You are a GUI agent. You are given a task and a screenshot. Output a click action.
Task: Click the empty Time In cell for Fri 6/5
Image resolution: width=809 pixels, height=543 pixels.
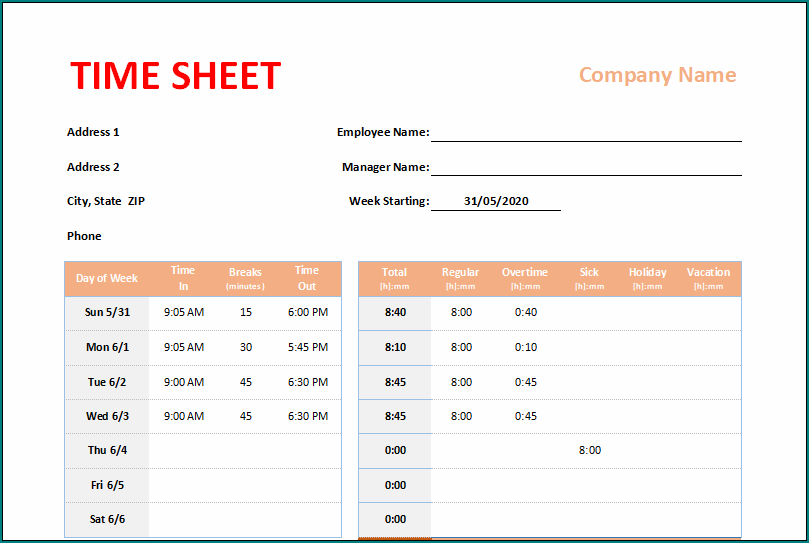183,485
